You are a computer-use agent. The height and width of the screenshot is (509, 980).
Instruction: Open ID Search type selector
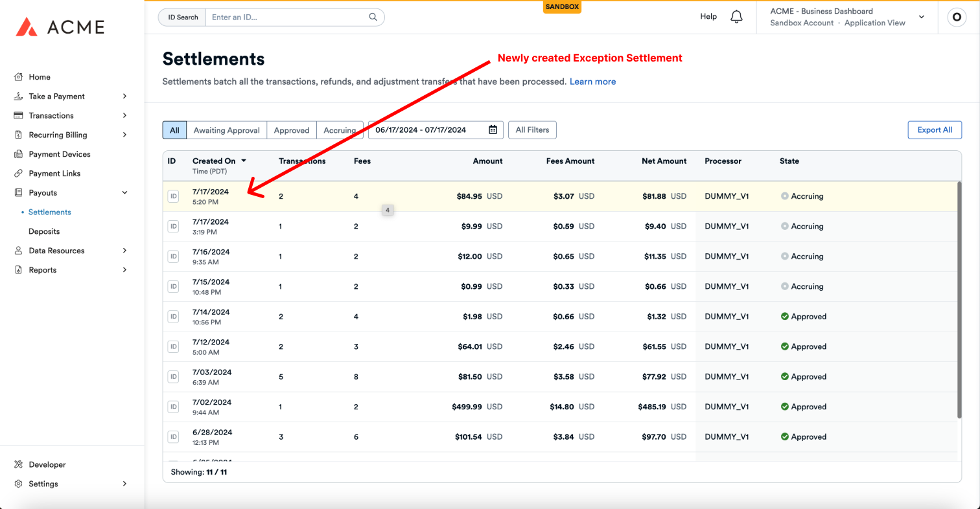click(x=183, y=17)
